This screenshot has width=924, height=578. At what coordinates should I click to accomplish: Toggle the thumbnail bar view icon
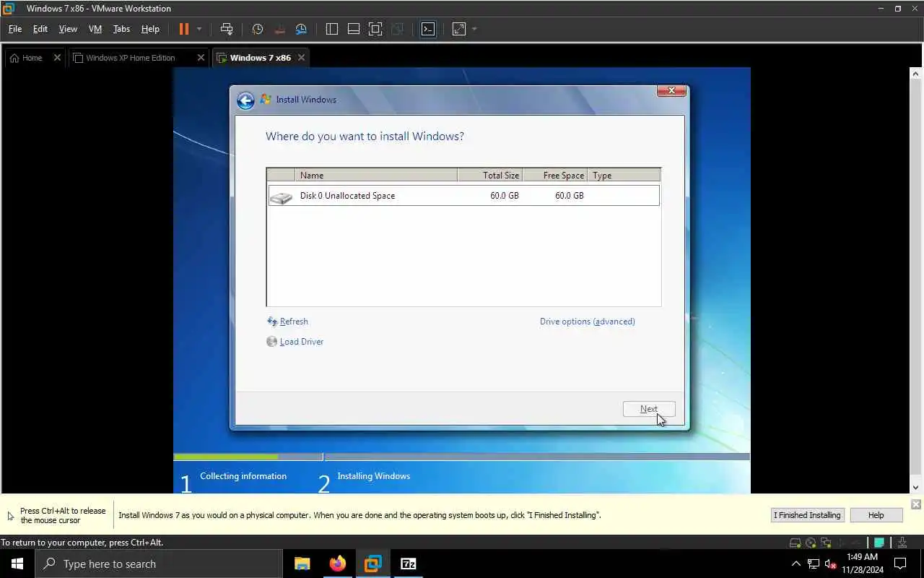(x=354, y=29)
